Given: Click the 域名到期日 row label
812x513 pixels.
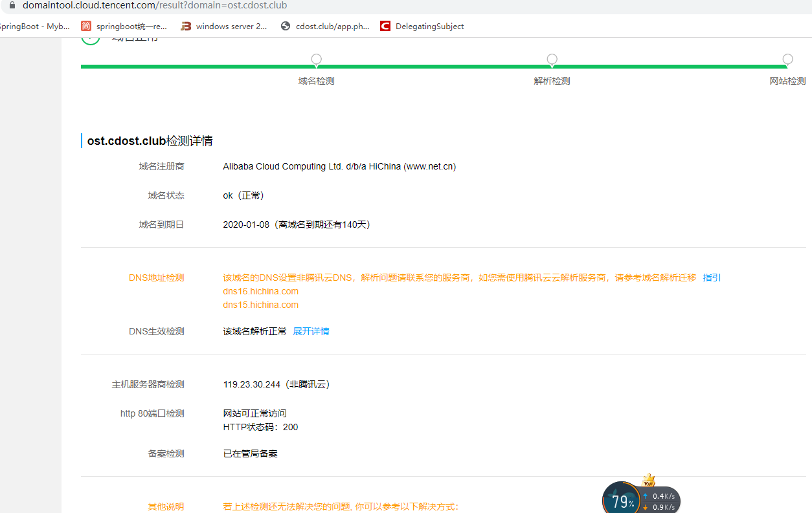Looking at the screenshot, I should pyautogui.click(x=161, y=224).
